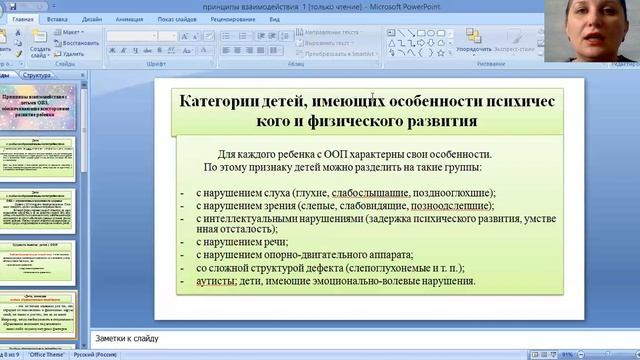Click the increase font size icon
The height and width of the screenshot is (360, 640).
pyautogui.click(x=184, y=36)
